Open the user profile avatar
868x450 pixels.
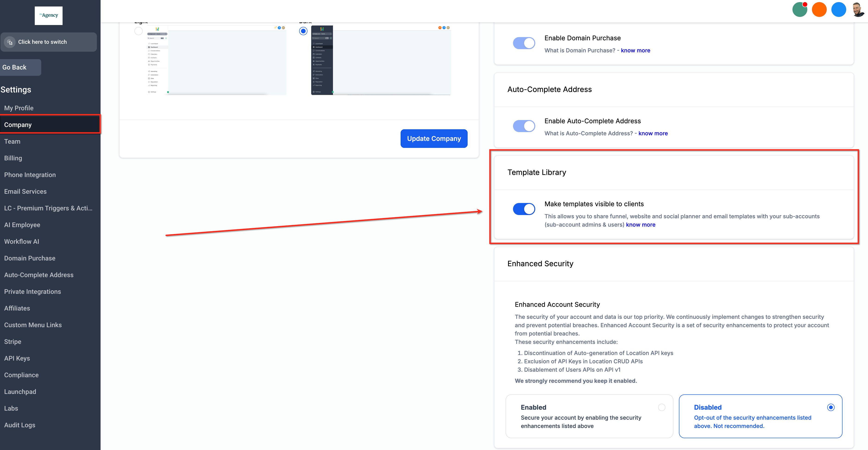[858, 10]
